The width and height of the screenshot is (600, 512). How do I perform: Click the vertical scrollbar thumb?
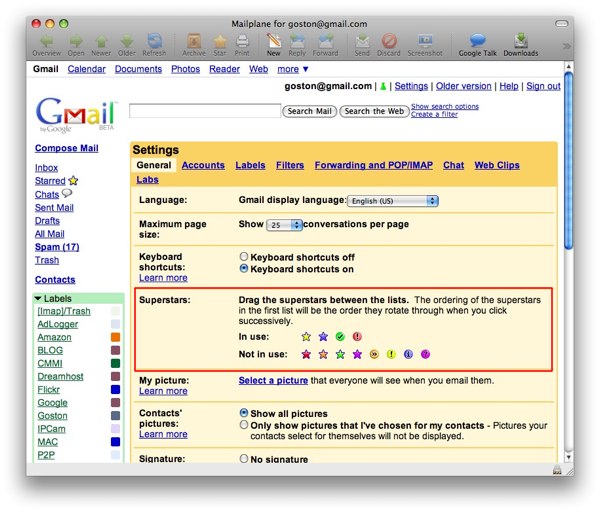pos(569,161)
